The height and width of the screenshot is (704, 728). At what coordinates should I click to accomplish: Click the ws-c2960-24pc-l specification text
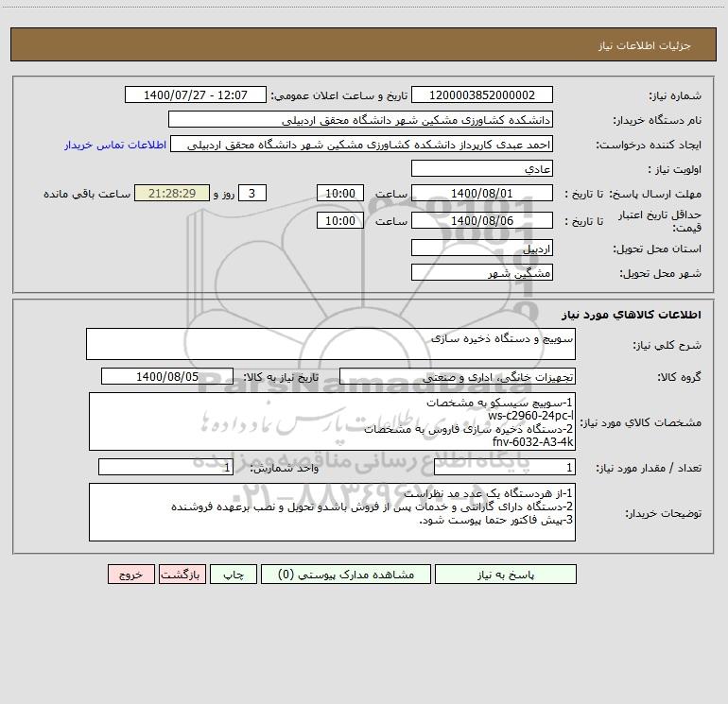pyautogui.click(x=530, y=416)
